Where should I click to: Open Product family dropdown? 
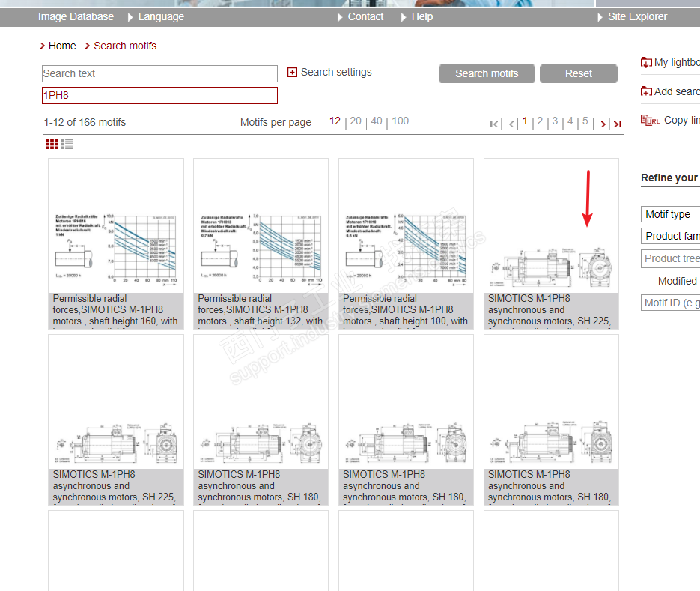tap(670, 236)
